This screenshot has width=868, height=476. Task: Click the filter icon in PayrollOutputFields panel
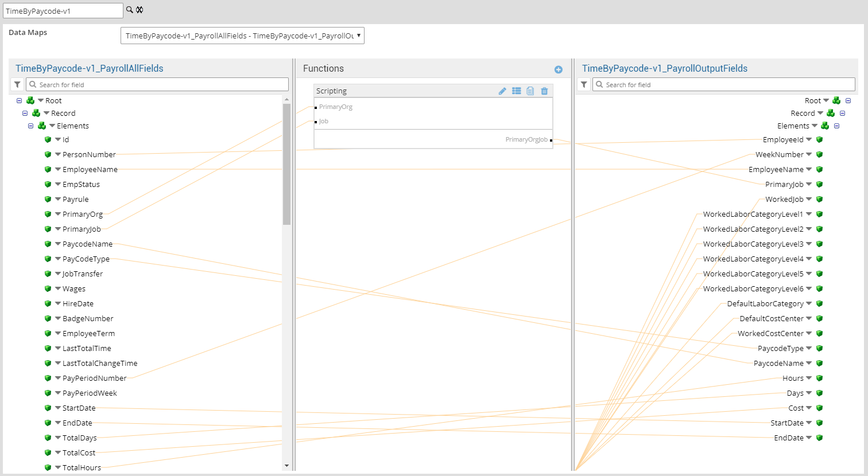tap(584, 85)
